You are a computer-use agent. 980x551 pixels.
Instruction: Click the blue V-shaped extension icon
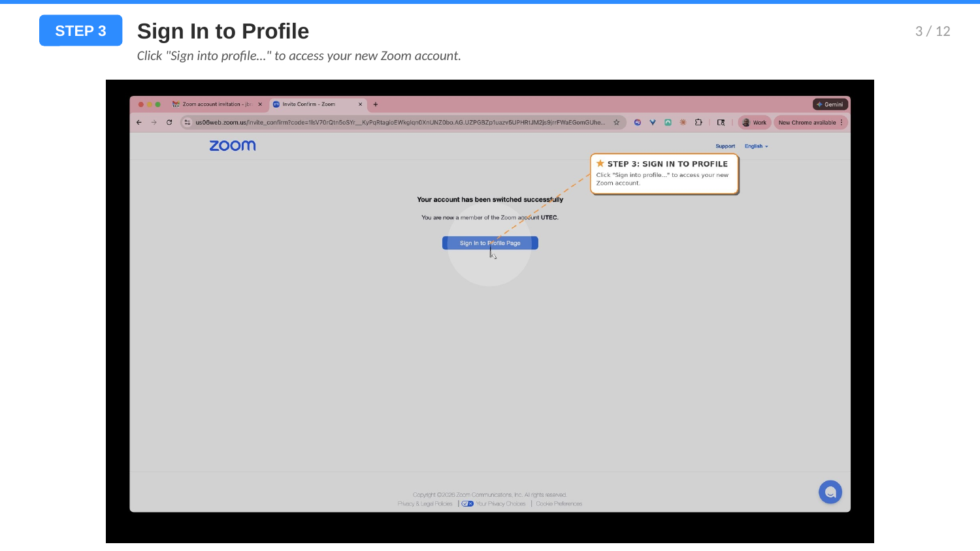653,122
